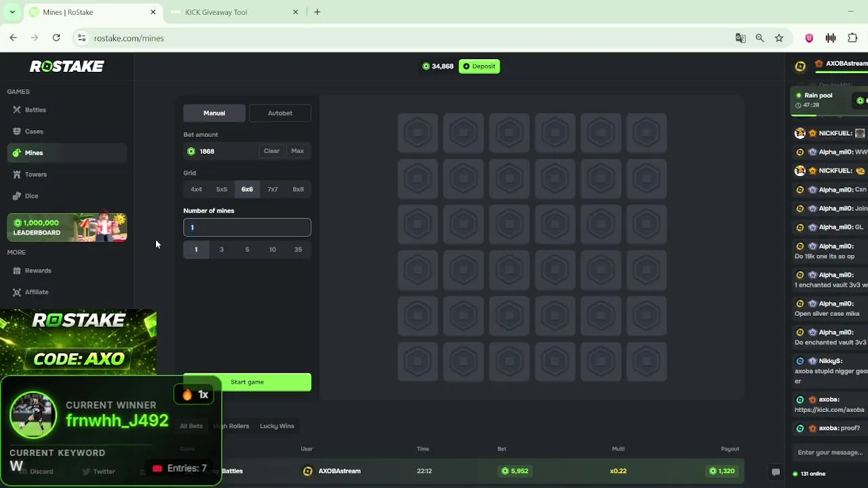This screenshot has height=488, width=868.
Task: Choose 1 mine preset
Action: (196, 249)
